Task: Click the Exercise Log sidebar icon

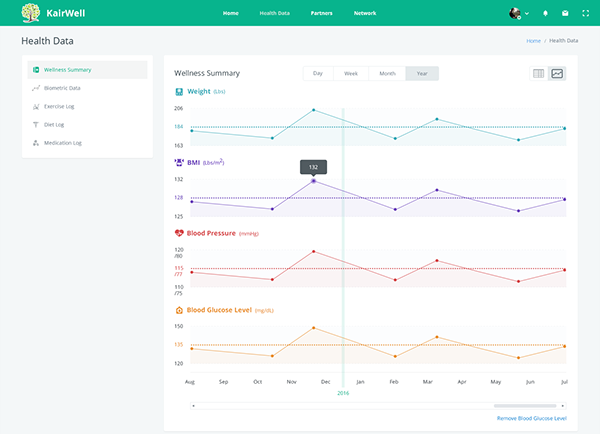Action: [36, 106]
